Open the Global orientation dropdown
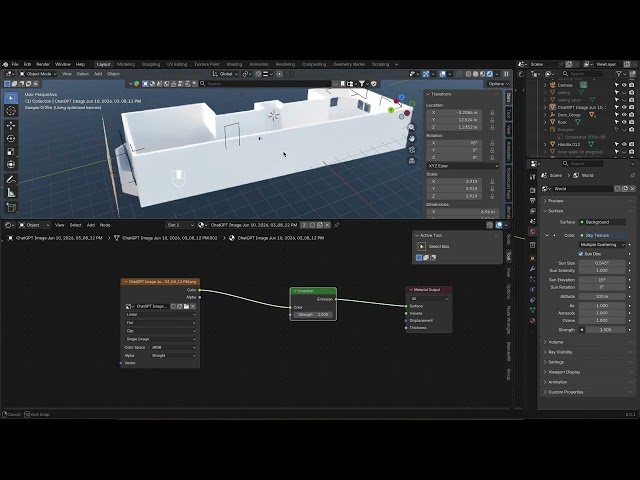This screenshot has height=480, width=640. 225,74
